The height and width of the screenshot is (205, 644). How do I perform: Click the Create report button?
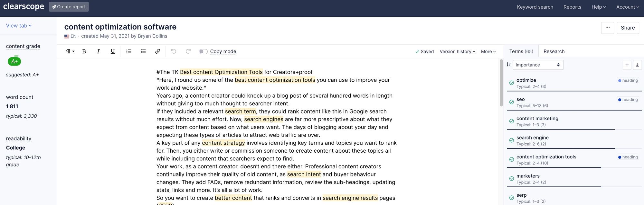(x=69, y=7)
